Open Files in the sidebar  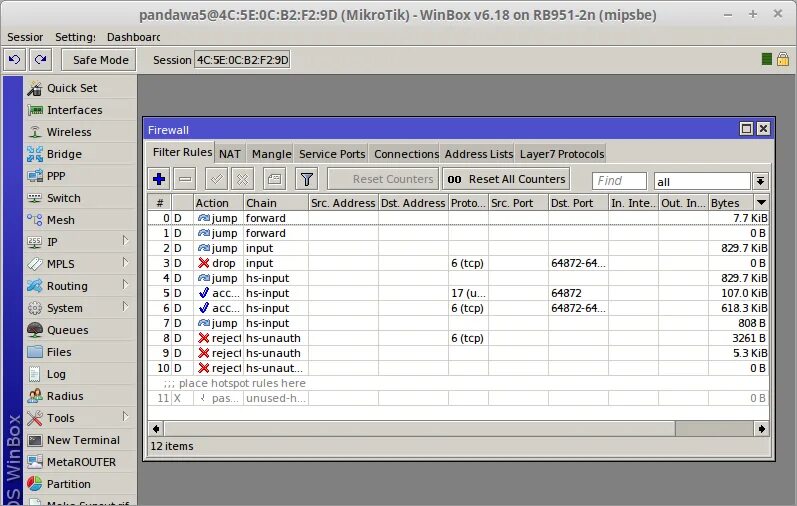(80, 352)
